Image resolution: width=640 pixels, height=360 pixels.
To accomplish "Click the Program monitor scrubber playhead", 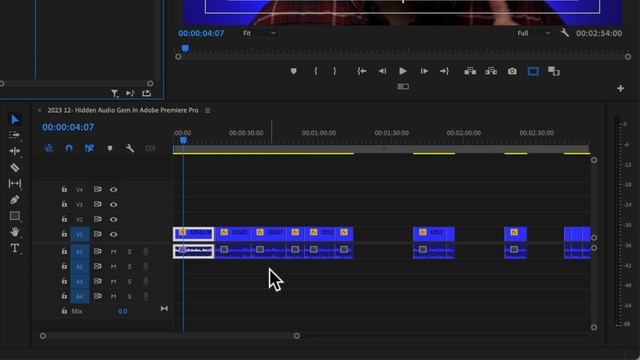I will pos(185,49).
